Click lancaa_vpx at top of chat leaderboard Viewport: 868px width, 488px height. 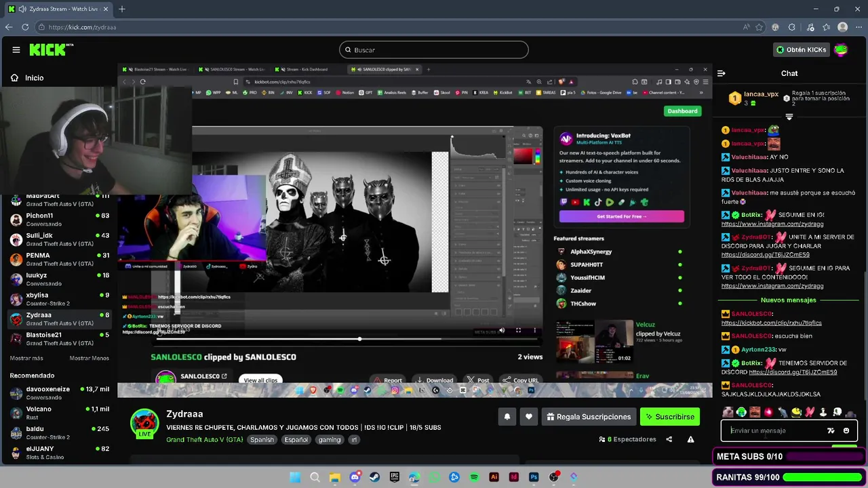tap(761, 94)
